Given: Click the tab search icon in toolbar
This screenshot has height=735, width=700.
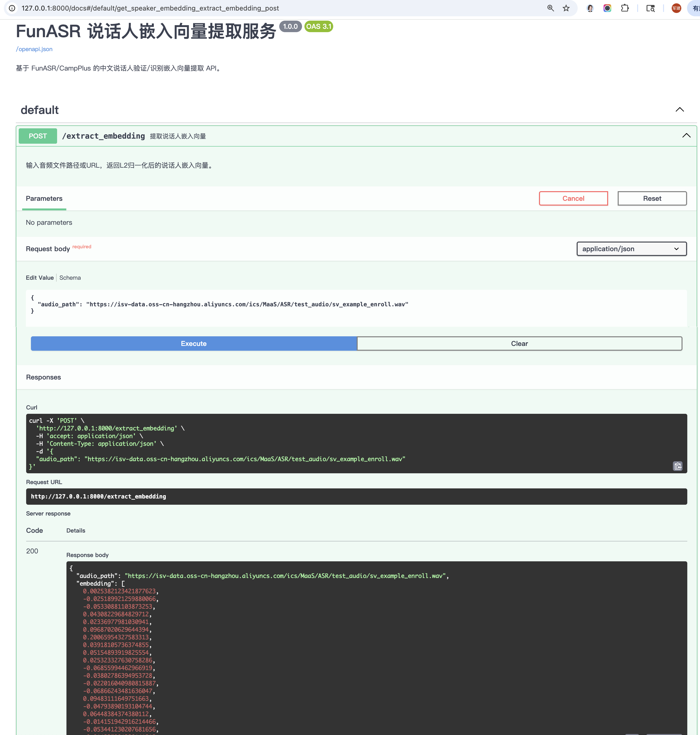Looking at the screenshot, I should (x=650, y=8).
